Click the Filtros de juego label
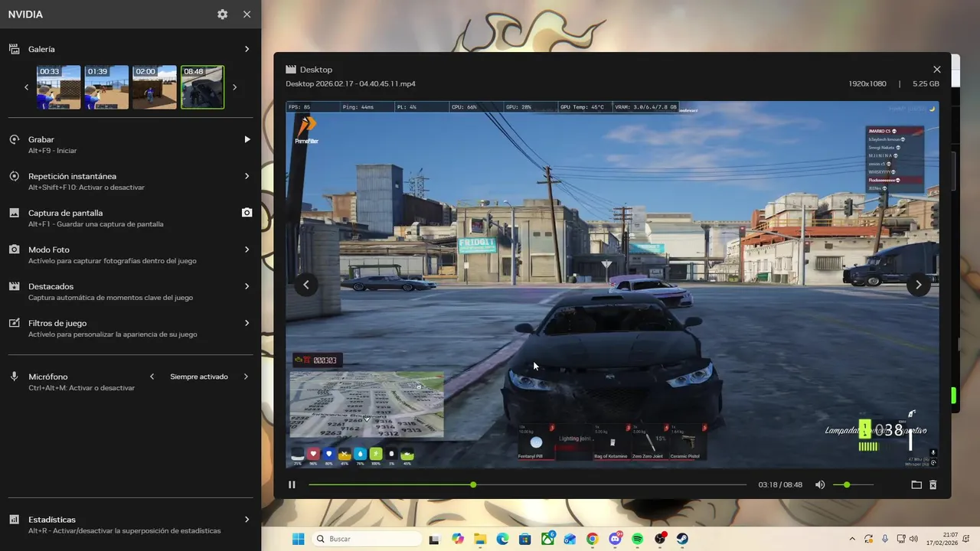The height and width of the screenshot is (551, 980). [57, 323]
